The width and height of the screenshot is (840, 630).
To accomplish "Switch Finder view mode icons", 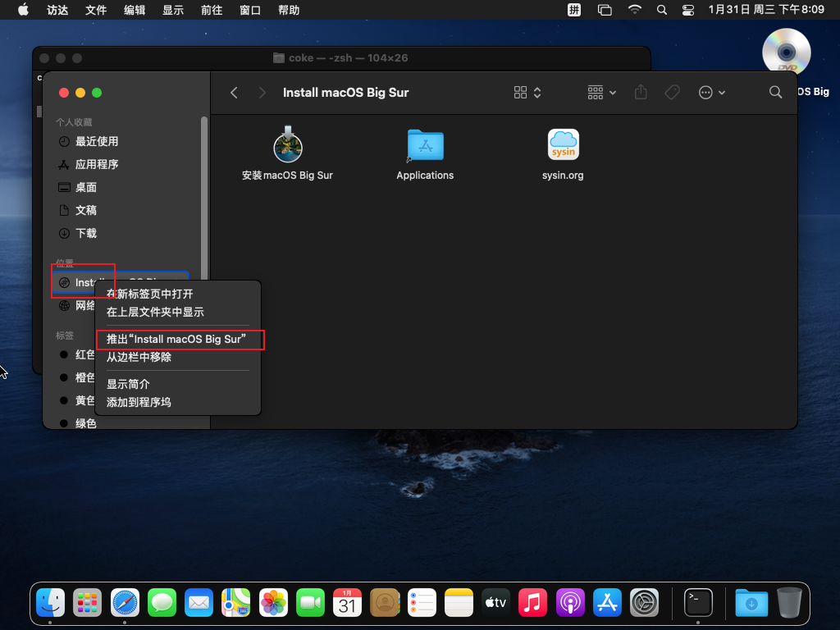I will coord(527,93).
